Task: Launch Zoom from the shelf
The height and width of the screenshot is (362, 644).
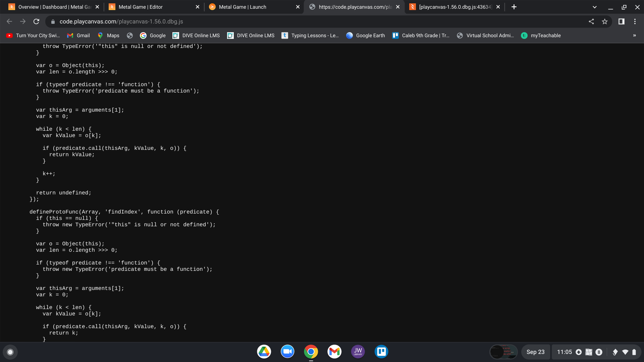Action: [287, 352]
